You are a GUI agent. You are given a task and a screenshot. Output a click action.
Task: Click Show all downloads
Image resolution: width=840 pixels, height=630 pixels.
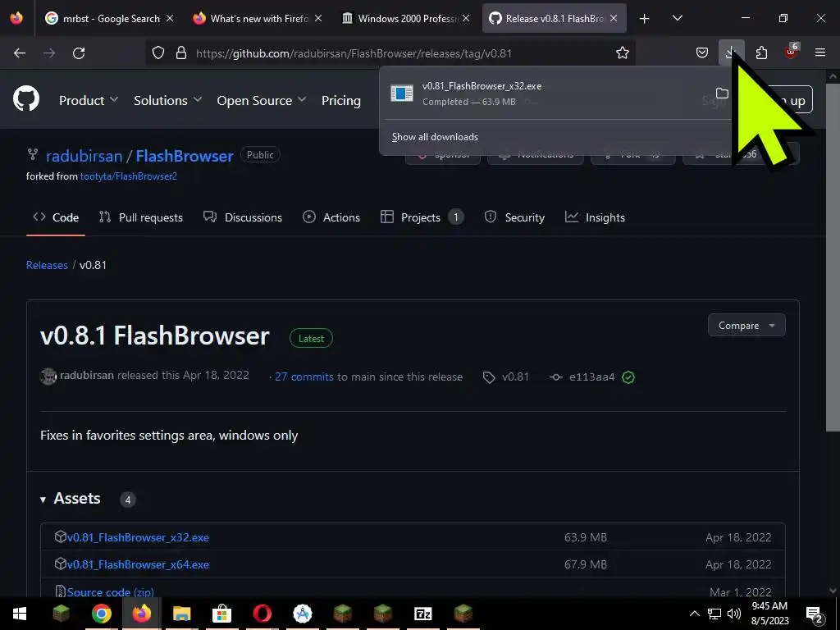[435, 137]
